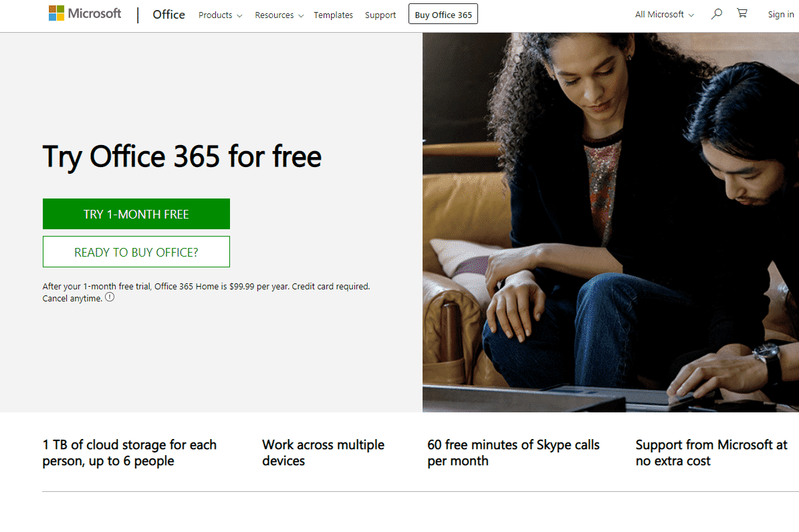Click 60 free minutes of Skype text
Screen dimensions: 799x532
coord(513,452)
